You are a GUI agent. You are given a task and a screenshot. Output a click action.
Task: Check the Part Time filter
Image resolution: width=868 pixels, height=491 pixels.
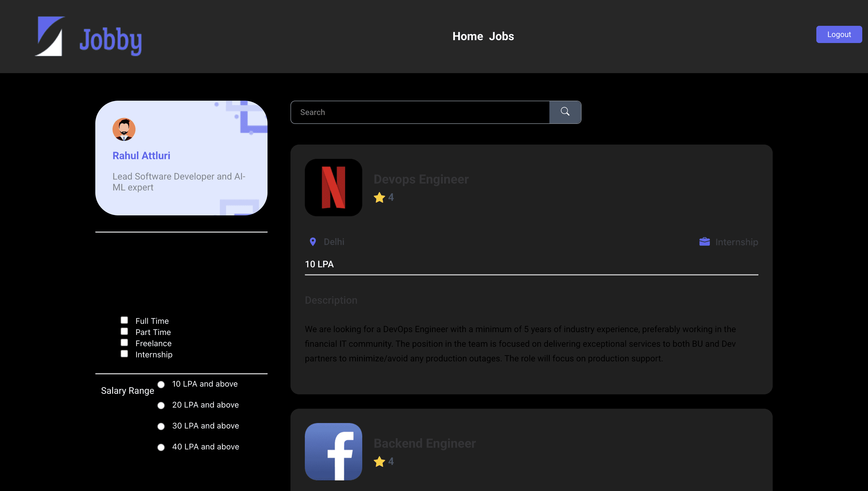[x=124, y=332]
